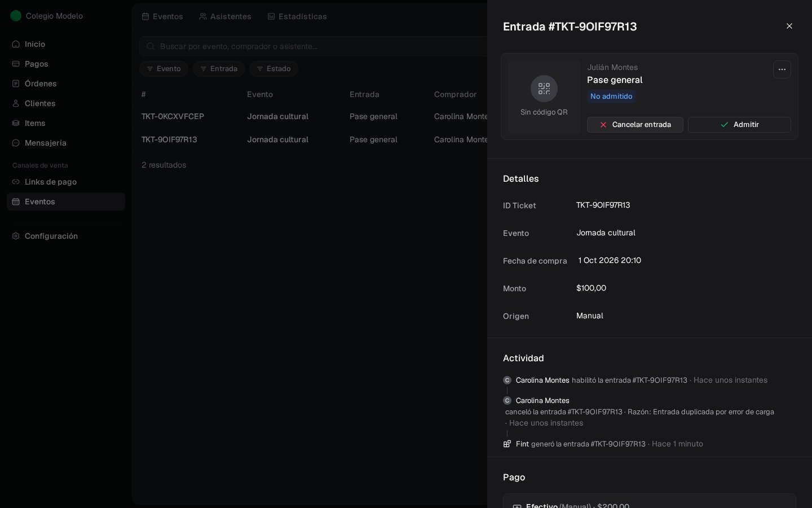
Task: Open Items from the sidebar
Action: pyautogui.click(x=66, y=123)
